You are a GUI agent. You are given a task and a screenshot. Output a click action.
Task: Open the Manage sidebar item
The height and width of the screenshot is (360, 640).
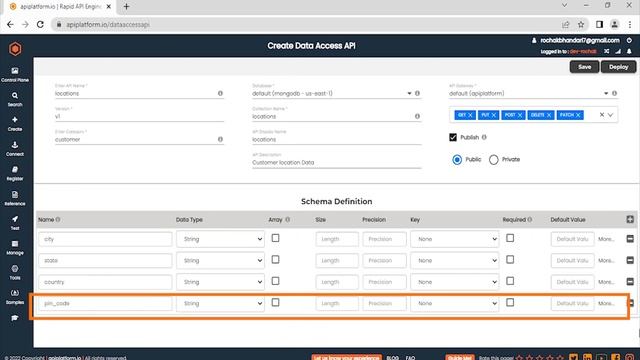pos(15,248)
